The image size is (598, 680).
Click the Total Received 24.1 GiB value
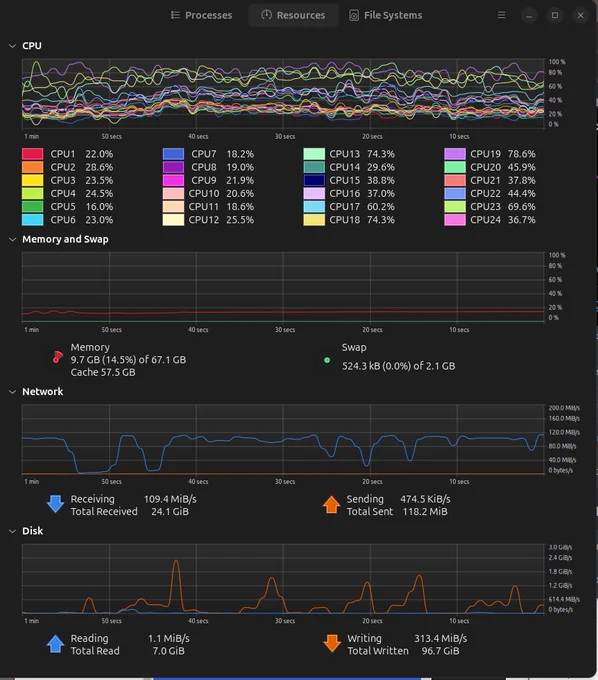click(x=170, y=512)
